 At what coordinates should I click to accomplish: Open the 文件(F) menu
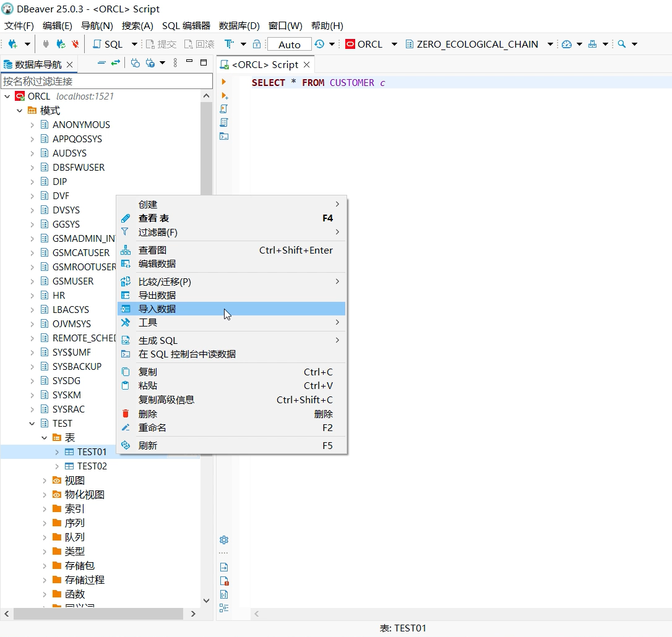coord(19,26)
